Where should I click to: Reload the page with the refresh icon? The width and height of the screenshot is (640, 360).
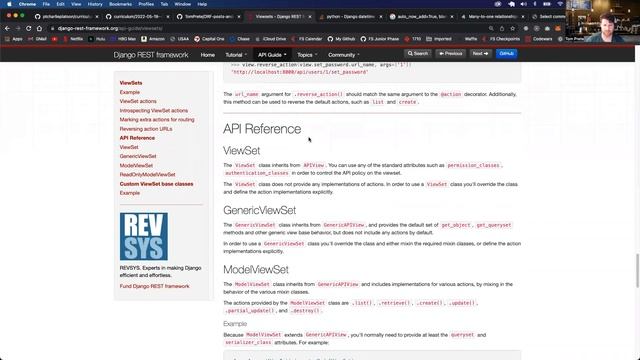click(29, 29)
